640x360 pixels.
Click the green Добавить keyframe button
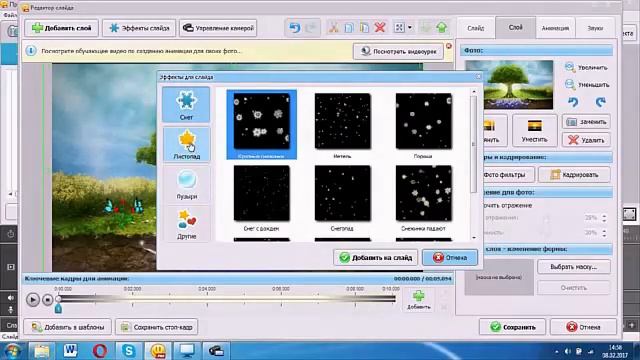tap(418, 300)
